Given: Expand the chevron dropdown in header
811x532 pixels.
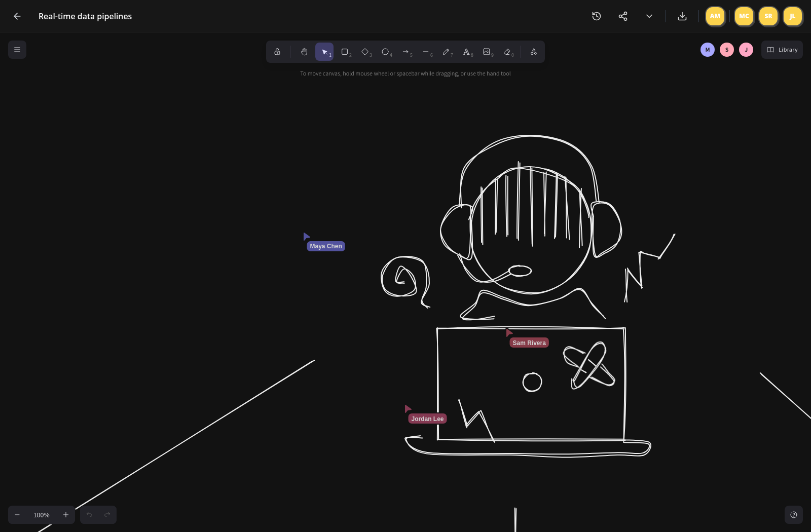Looking at the screenshot, I should pyautogui.click(x=649, y=16).
